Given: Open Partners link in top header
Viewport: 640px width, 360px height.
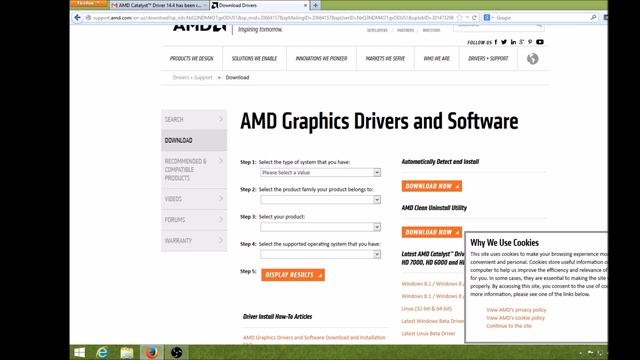Looking at the screenshot, I should [405, 30].
